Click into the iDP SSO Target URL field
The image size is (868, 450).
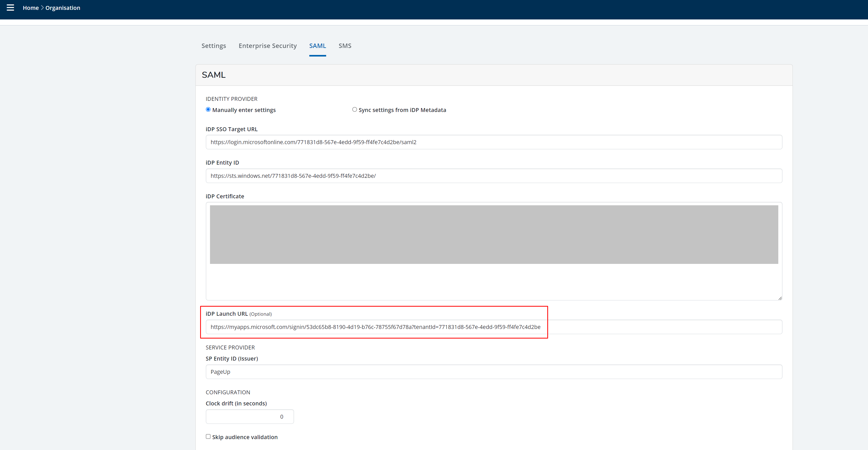(x=494, y=142)
